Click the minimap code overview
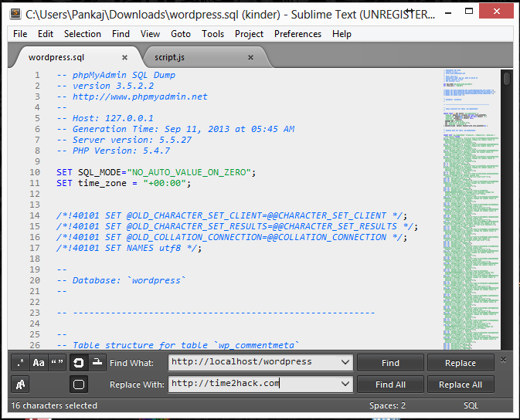The width and height of the screenshot is (520, 420). pos(471,208)
